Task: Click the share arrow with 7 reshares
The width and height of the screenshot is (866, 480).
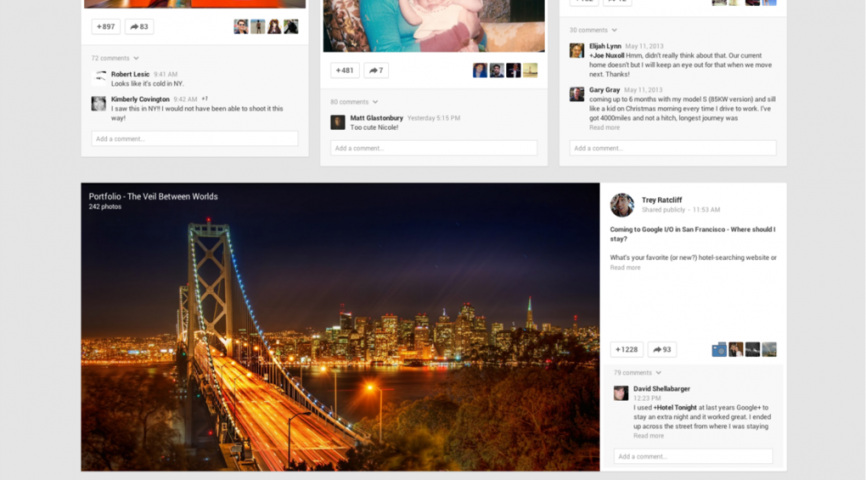Action: [x=375, y=70]
